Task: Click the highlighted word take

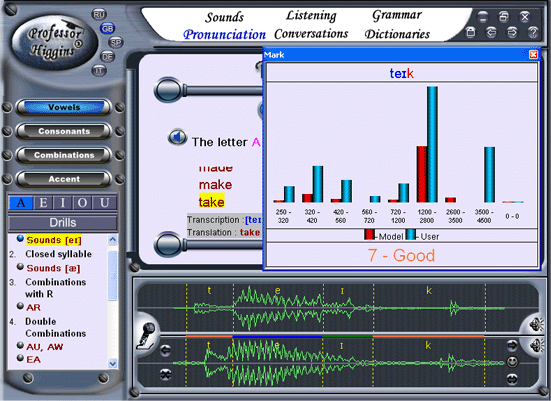Action: tap(212, 202)
